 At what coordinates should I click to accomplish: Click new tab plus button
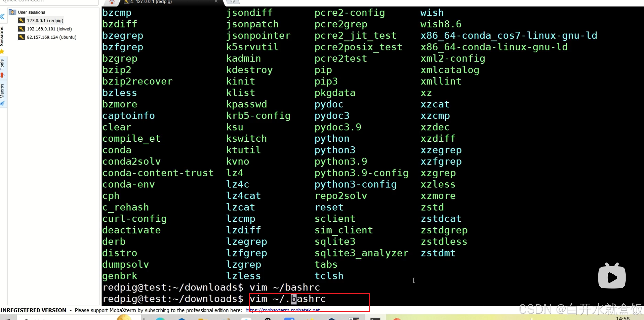click(x=232, y=2)
